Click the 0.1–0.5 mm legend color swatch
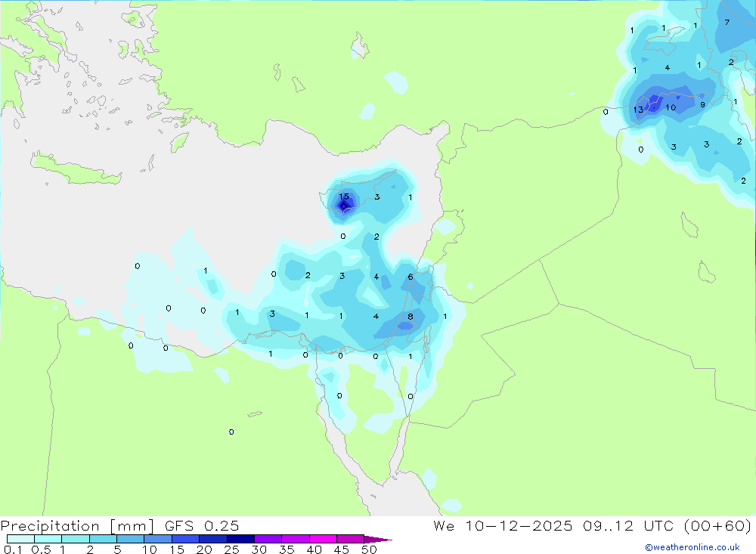This screenshot has width=756, height=554. (20, 539)
